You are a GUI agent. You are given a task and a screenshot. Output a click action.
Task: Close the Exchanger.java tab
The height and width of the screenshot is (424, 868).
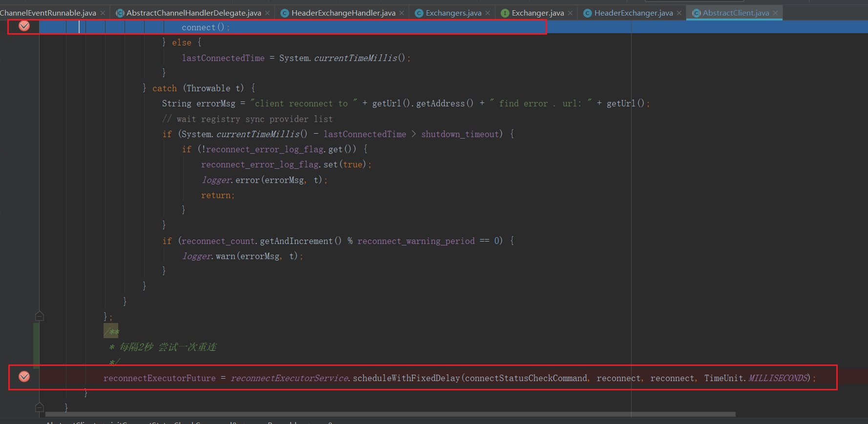click(570, 13)
